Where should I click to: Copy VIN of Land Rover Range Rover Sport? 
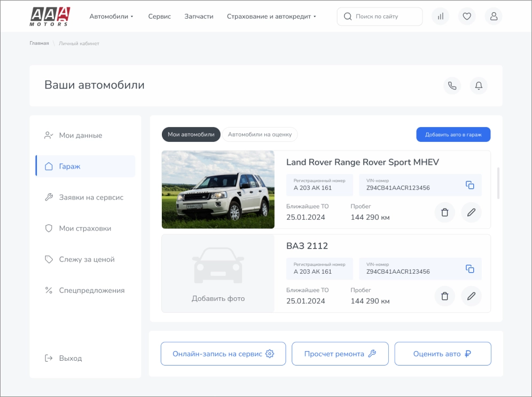(470, 185)
